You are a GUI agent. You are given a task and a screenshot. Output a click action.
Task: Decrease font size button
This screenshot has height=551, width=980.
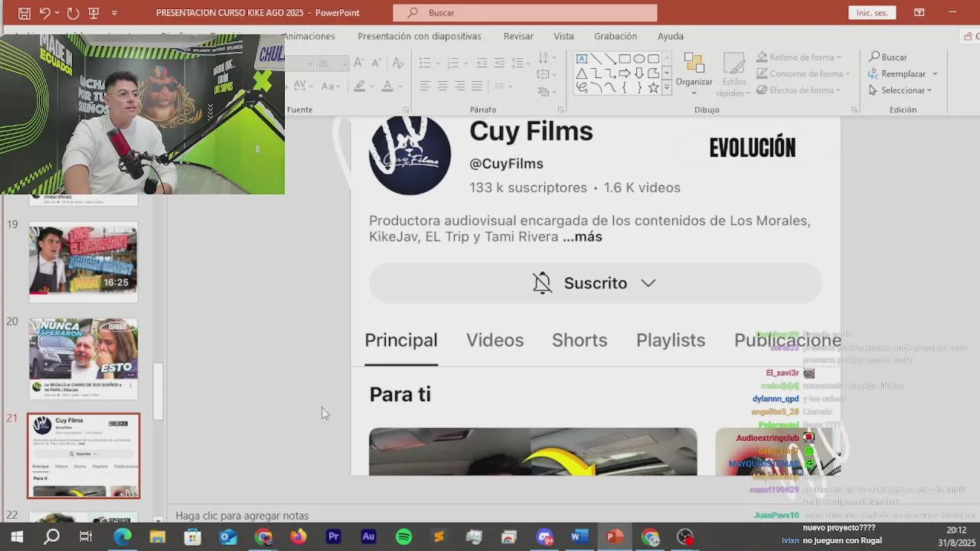tap(377, 64)
